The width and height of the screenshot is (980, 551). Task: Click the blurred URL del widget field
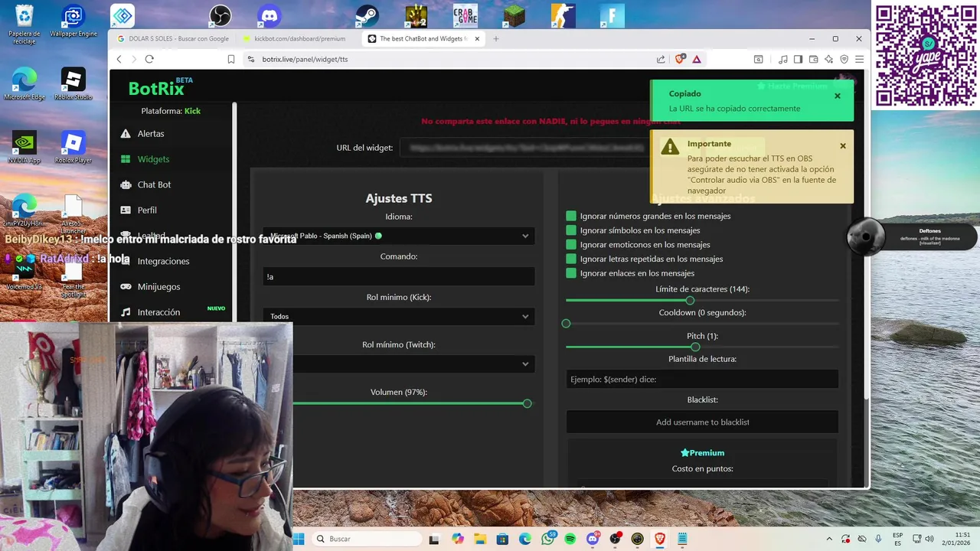(524, 148)
